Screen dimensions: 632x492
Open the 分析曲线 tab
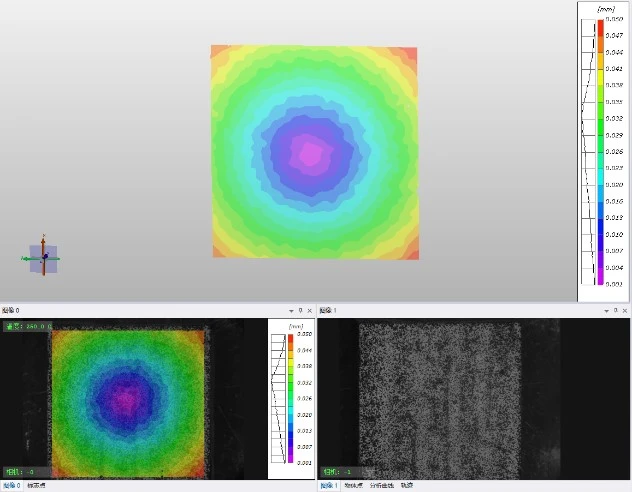tap(381, 486)
